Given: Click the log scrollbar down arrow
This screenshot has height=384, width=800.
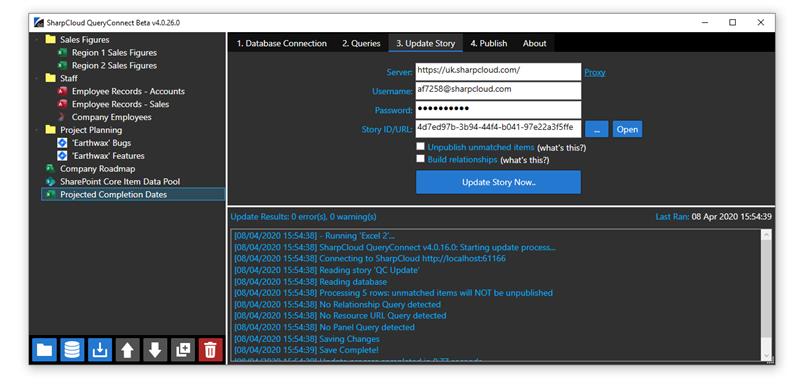Looking at the screenshot, I should (766, 355).
